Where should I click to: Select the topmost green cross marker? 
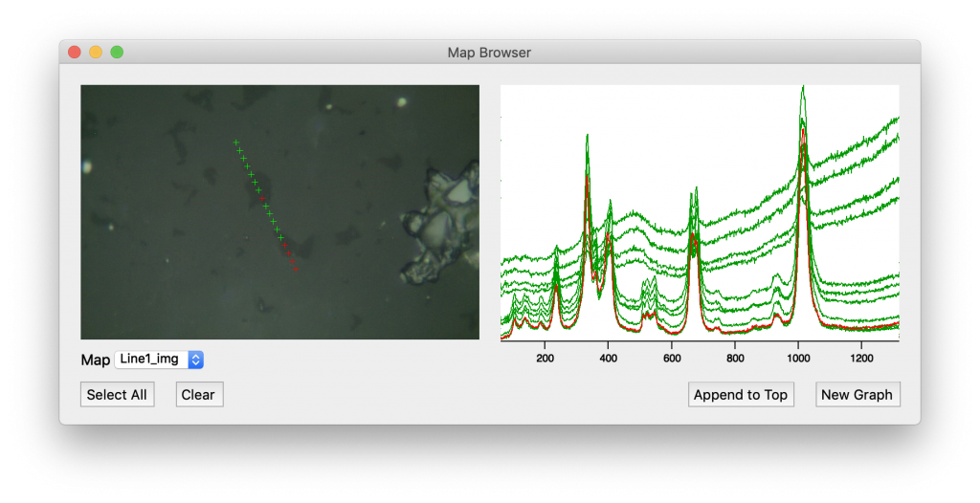point(236,142)
